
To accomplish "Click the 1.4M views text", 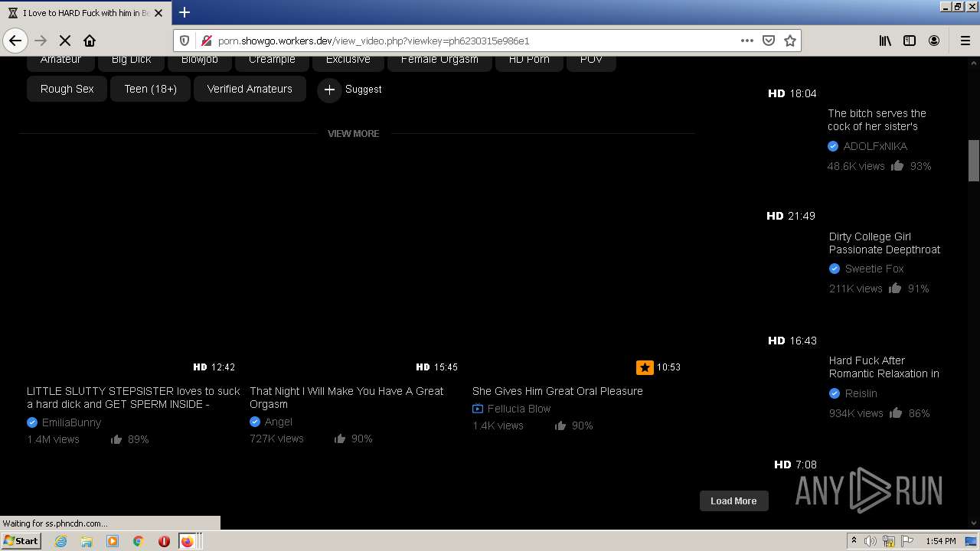I will point(53,439).
